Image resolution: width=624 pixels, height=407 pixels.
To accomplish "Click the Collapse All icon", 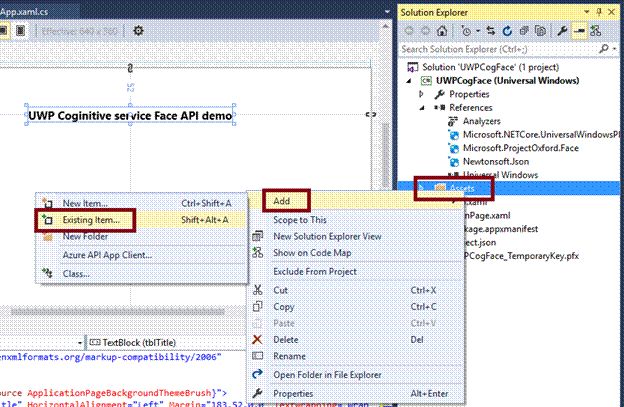I will 524,31.
